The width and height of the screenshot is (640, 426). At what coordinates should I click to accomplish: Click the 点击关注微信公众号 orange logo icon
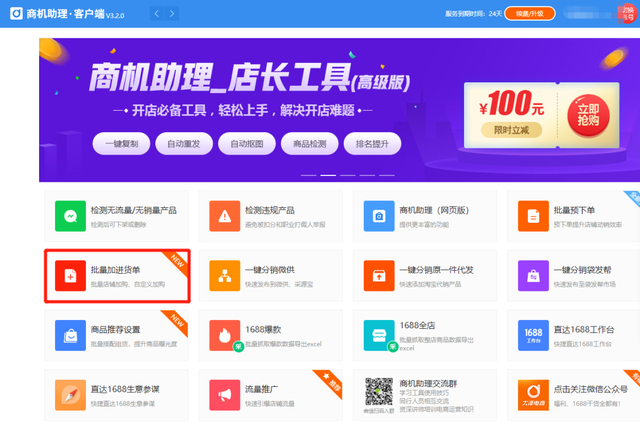pyautogui.click(x=533, y=395)
